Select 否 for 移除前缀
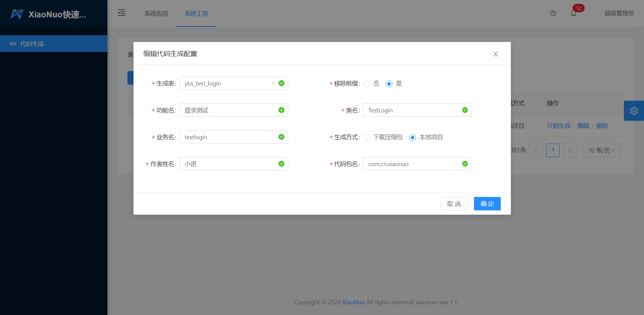 click(x=367, y=84)
